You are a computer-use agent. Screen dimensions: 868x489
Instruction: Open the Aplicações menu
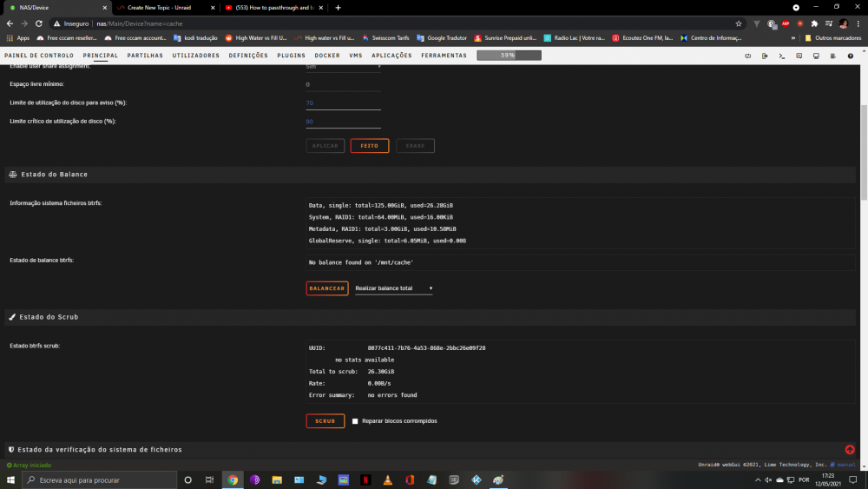click(391, 56)
